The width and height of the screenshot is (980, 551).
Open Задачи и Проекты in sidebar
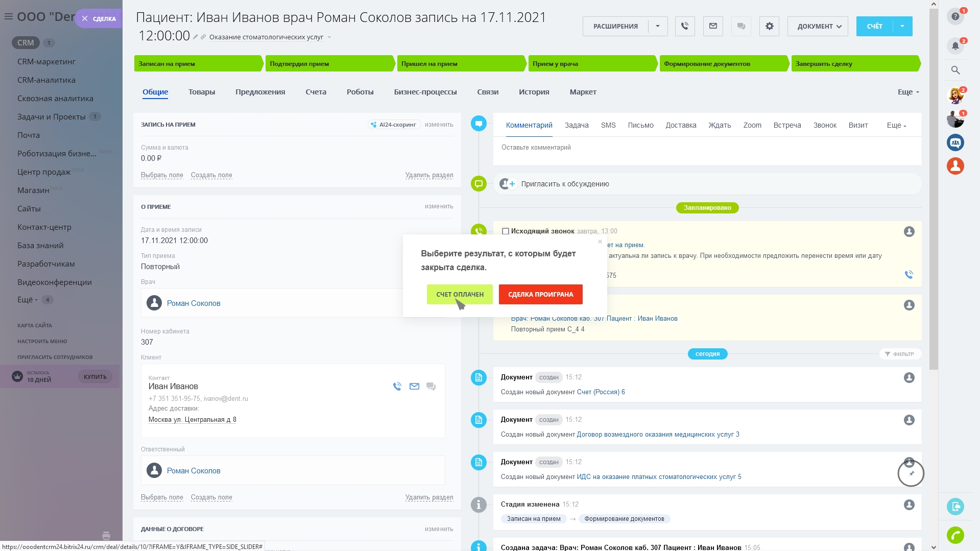[x=52, y=117]
